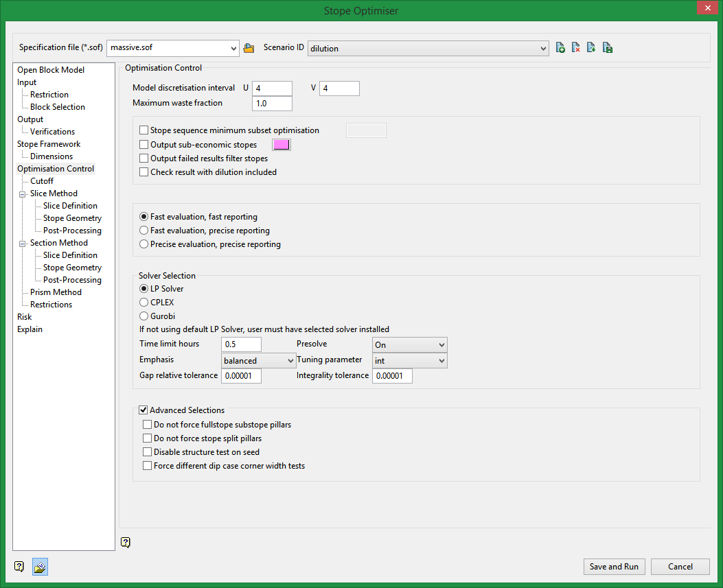Image resolution: width=723 pixels, height=588 pixels.
Task: Click the scenario icon with green down arrow
Action: (591, 48)
